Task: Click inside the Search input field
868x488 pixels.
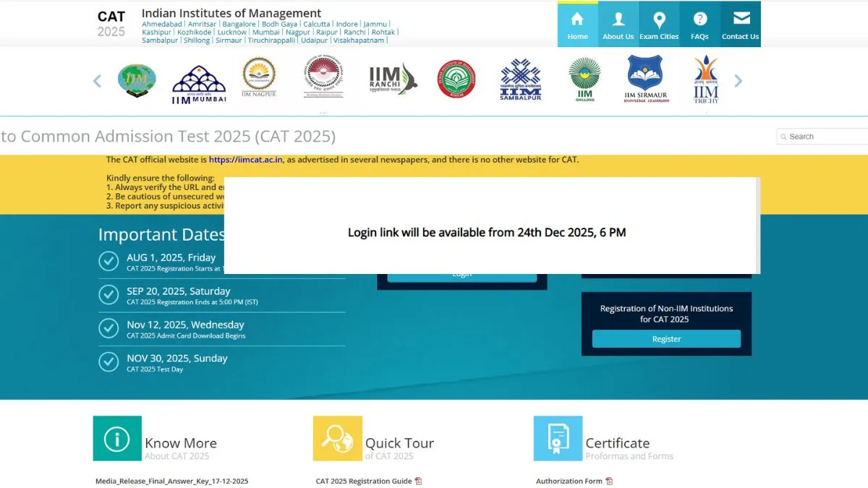Action: click(x=825, y=137)
